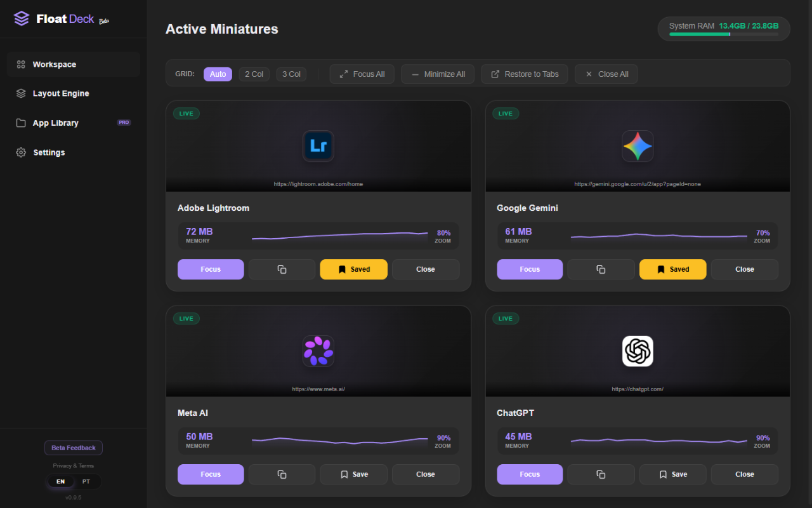Click the ChatGPT memory graph

pos(659,441)
